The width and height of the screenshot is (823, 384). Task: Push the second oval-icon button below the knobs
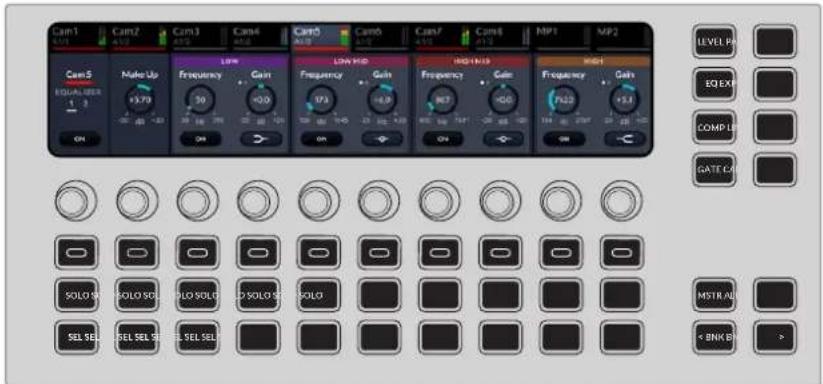tap(137, 252)
